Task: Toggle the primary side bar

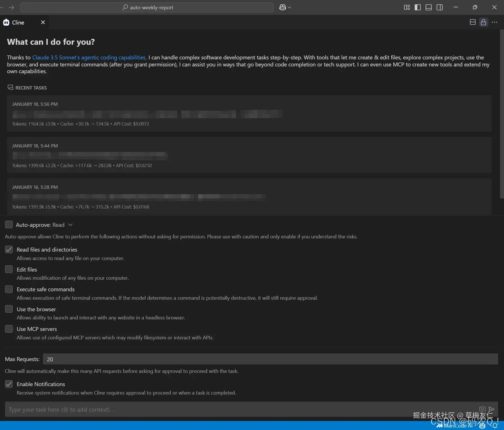Action: (418, 8)
